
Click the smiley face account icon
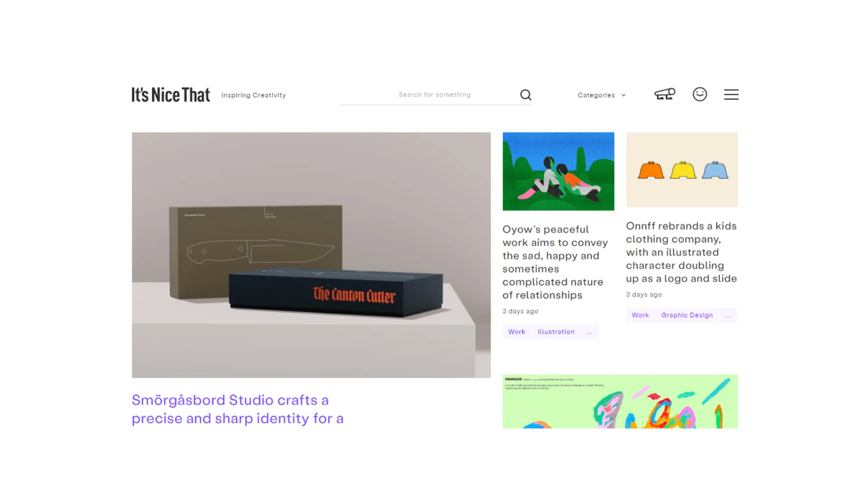tap(700, 94)
